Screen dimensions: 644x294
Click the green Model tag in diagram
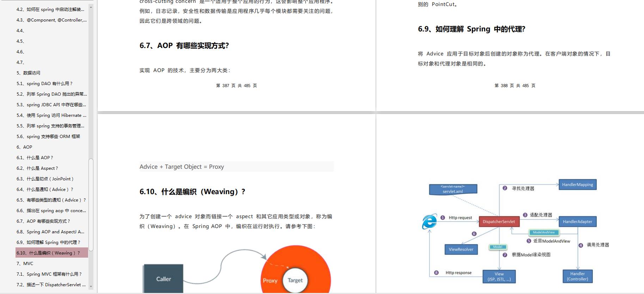pos(498,247)
